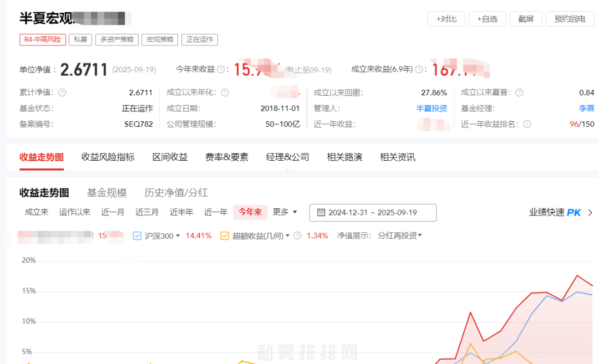Click the 私募 tag

point(80,40)
